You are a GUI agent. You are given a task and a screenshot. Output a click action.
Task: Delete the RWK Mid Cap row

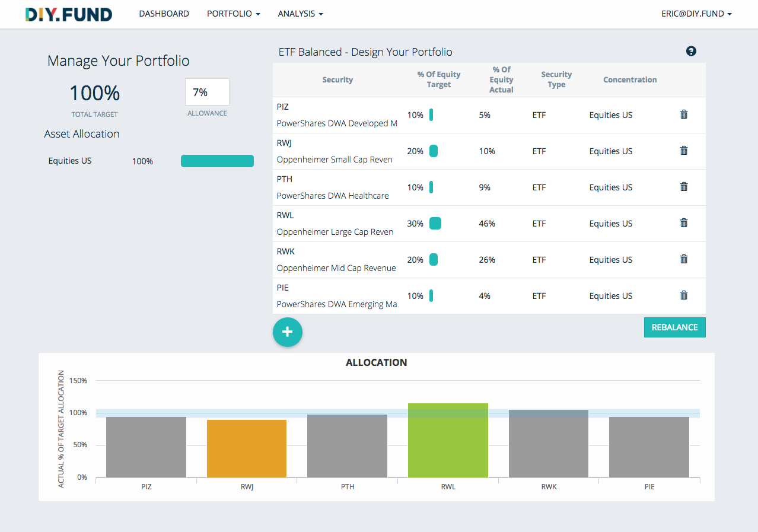(x=683, y=259)
